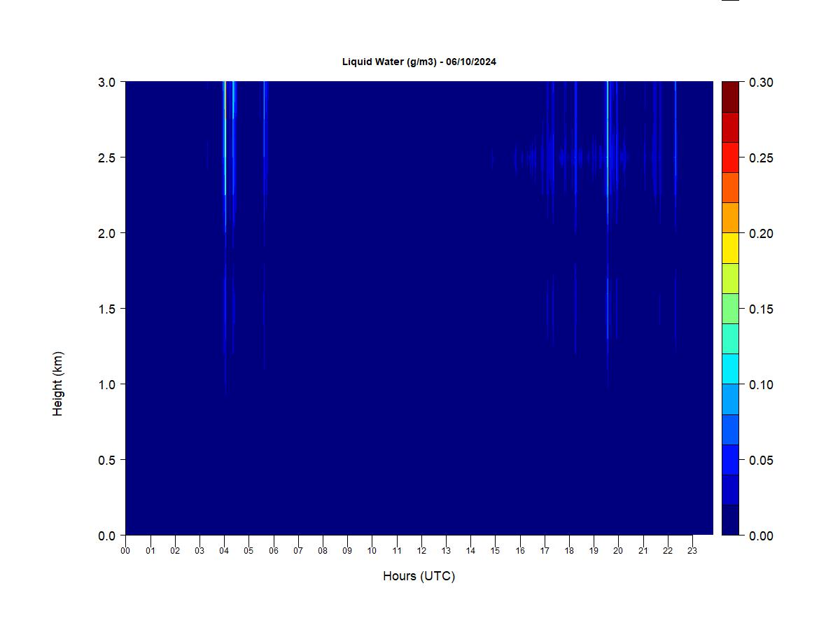Select the 12 hour tick label
Image resolution: width=840 pixels, height=630 pixels.
421,551
